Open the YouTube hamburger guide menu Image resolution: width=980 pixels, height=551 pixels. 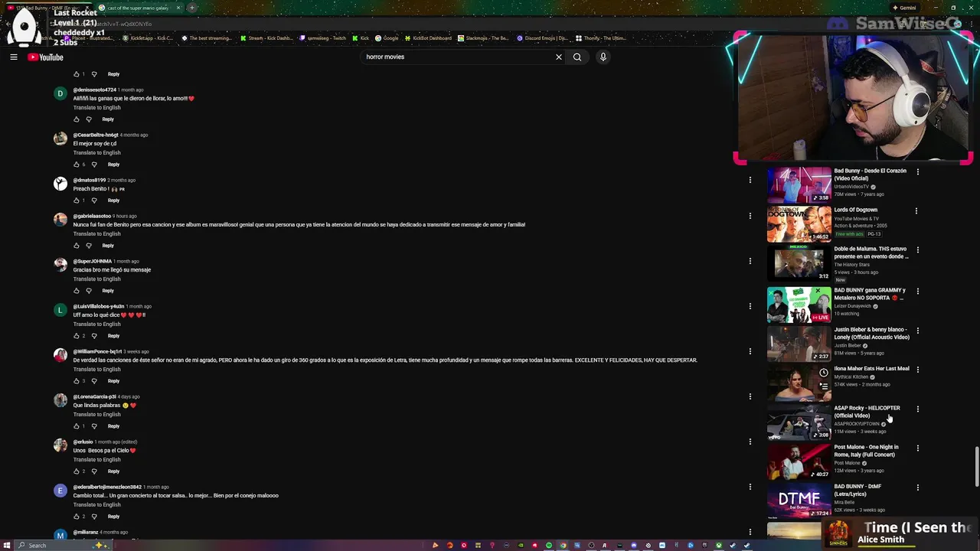(14, 57)
